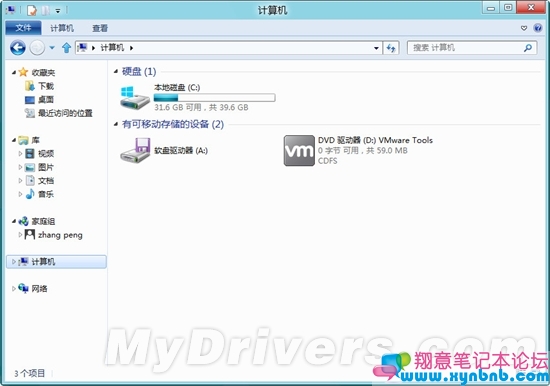Select 收藏夹 in the navigation pane
This screenshot has width=550, height=386.
point(43,72)
